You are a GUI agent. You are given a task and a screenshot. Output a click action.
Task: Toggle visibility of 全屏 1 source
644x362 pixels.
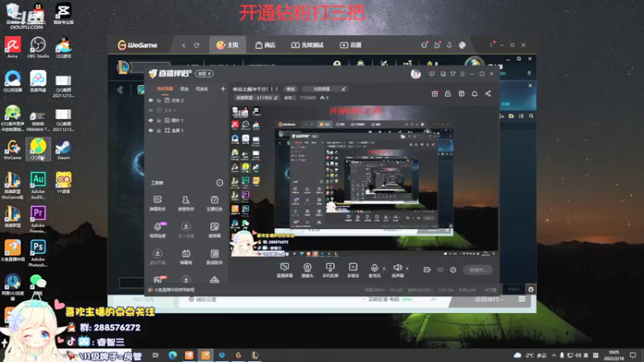click(151, 130)
